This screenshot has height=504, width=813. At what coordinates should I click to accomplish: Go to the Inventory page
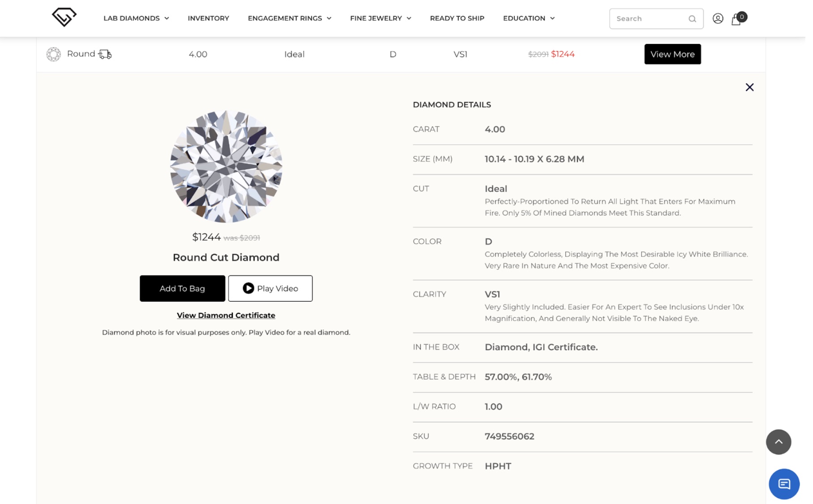click(x=208, y=18)
